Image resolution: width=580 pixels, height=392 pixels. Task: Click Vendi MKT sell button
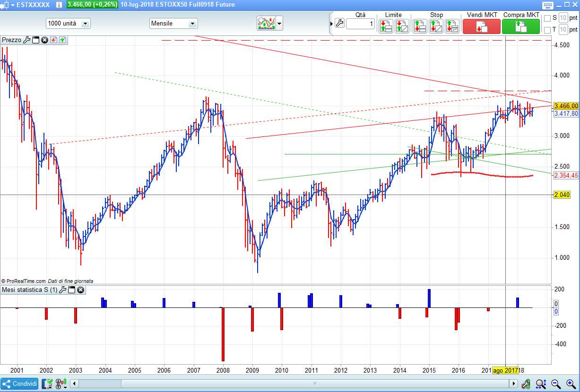click(x=481, y=26)
